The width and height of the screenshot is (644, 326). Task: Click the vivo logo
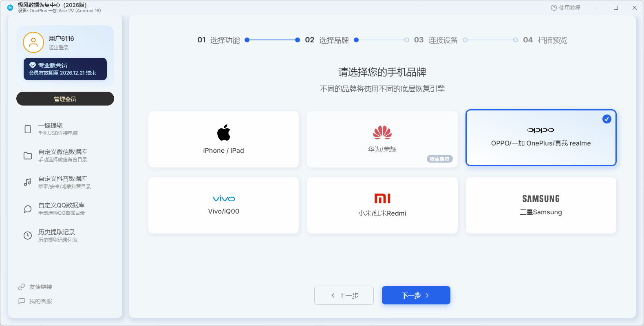[x=224, y=199]
